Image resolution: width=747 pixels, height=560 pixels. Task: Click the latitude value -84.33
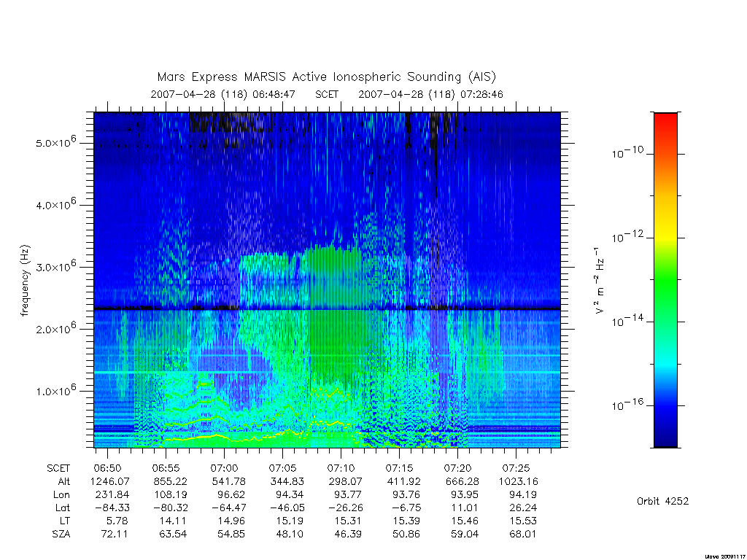coord(111,507)
